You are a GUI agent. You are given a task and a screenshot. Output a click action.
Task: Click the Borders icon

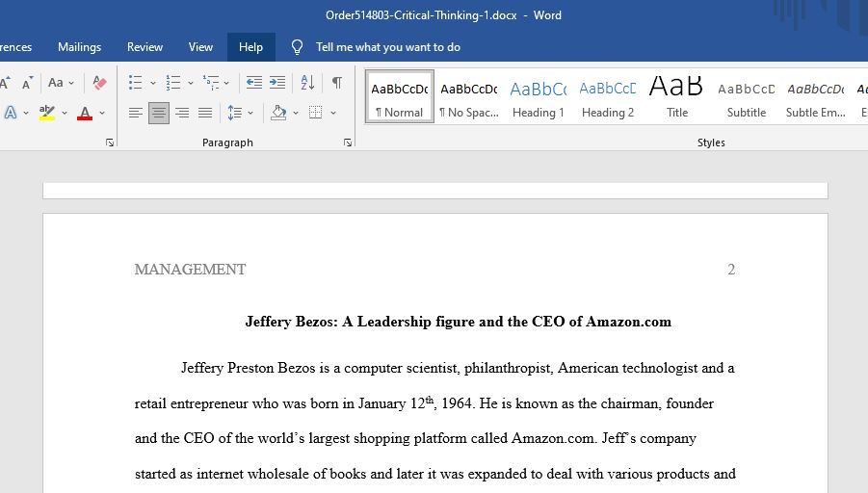click(316, 113)
